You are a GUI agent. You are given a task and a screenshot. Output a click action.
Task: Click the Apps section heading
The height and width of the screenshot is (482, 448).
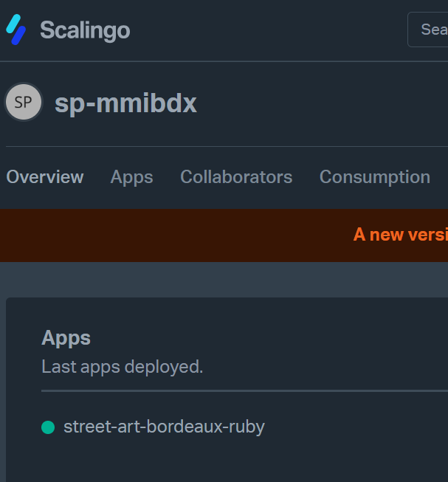66,338
